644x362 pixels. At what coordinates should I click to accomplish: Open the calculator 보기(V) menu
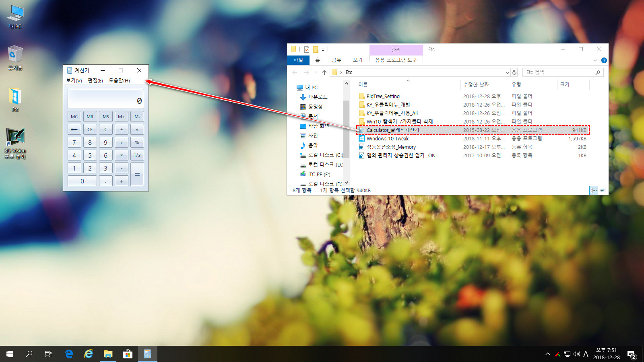74,80
